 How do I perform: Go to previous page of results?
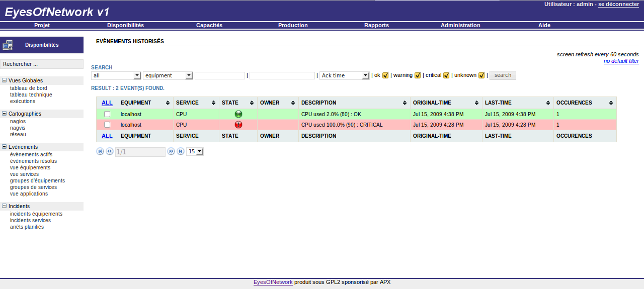click(109, 151)
